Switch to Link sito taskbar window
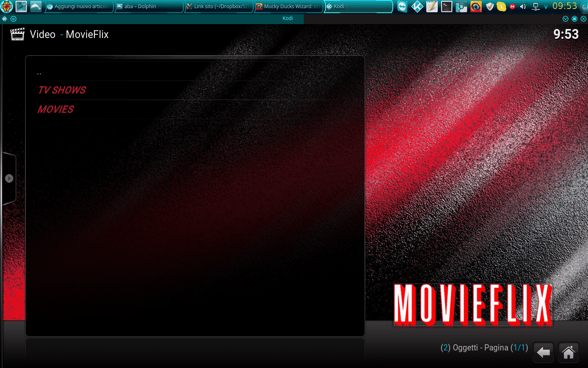Image resolution: width=588 pixels, height=368 pixels. [218, 7]
